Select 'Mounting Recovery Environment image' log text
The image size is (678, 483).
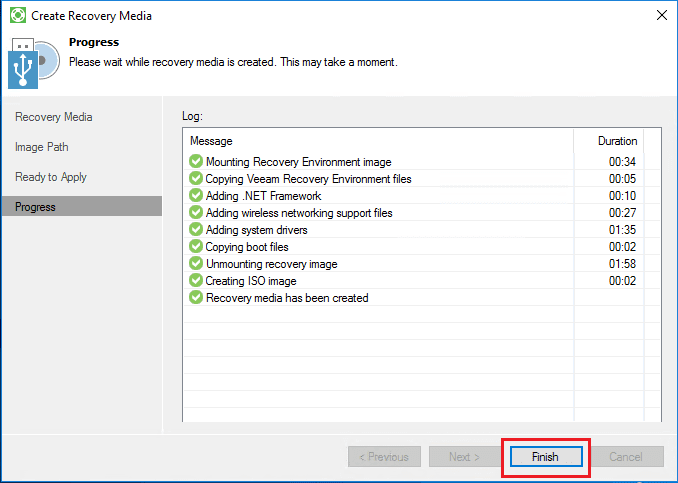298,162
